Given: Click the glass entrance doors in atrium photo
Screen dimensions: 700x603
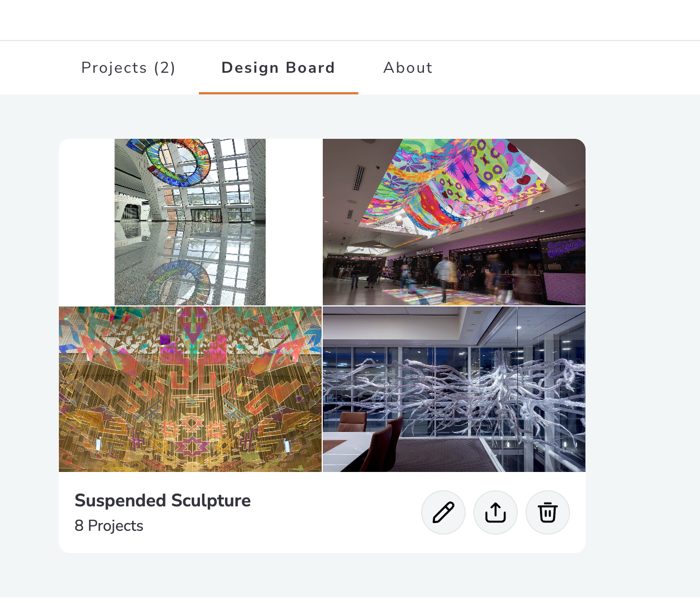Looking at the screenshot, I should 207,215.
